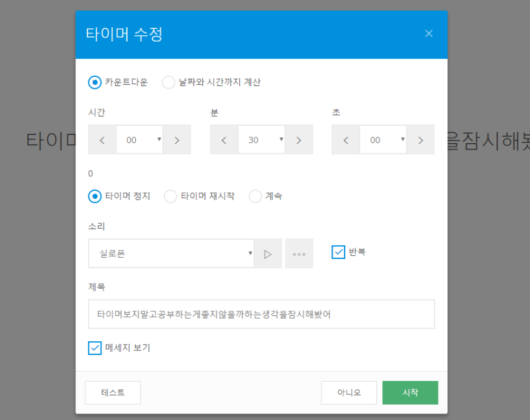530x420 pixels.
Task: Open the hours dropdown showing 00
Action: pos(139,140)
